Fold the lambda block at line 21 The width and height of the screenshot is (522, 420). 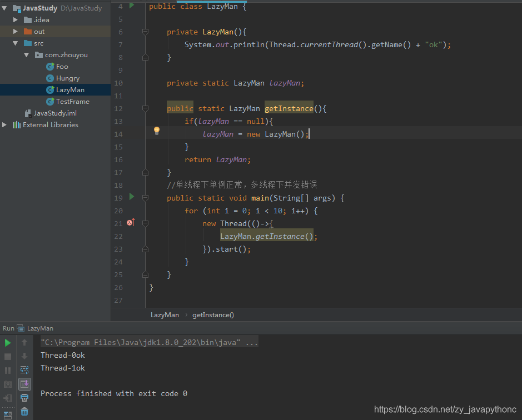point(145,224)
